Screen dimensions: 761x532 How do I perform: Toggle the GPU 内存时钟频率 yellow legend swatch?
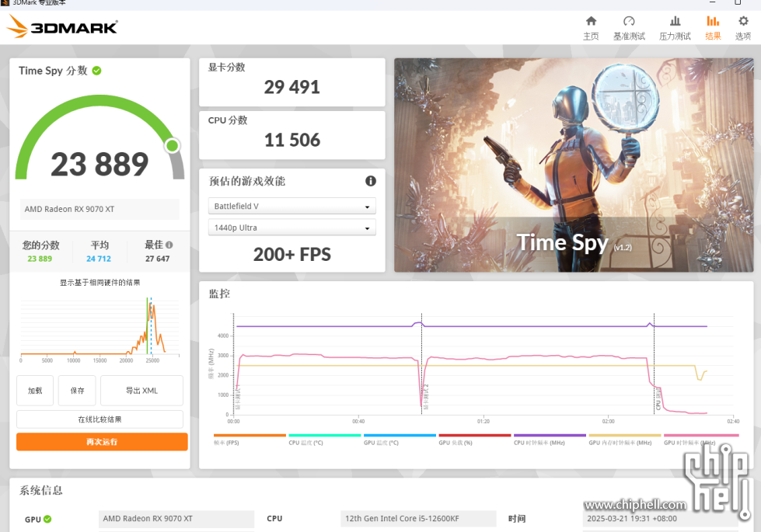coord(625,436)
